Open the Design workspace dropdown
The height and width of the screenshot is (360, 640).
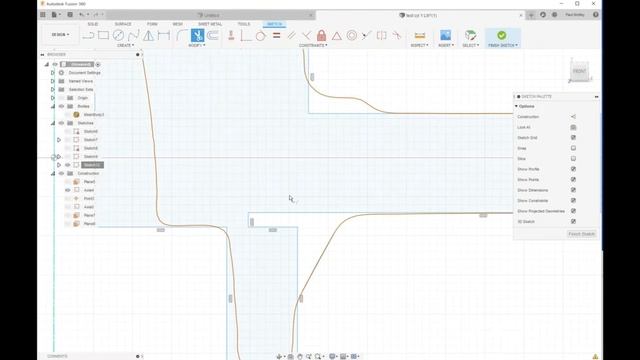60,35
